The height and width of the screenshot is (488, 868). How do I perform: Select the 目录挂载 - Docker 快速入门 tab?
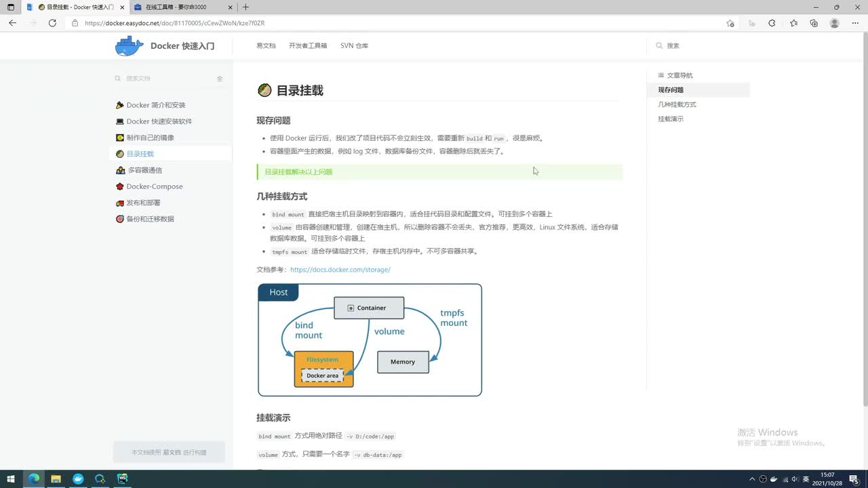click(75, 7)
